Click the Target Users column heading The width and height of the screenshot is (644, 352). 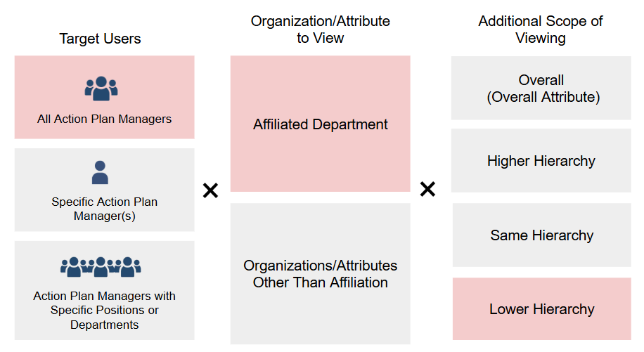(100, 39)
